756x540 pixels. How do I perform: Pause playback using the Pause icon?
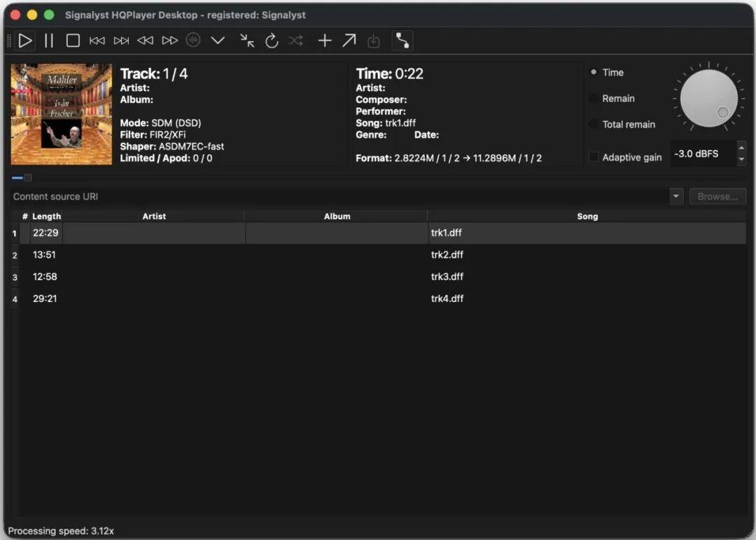tap(49, 41)
